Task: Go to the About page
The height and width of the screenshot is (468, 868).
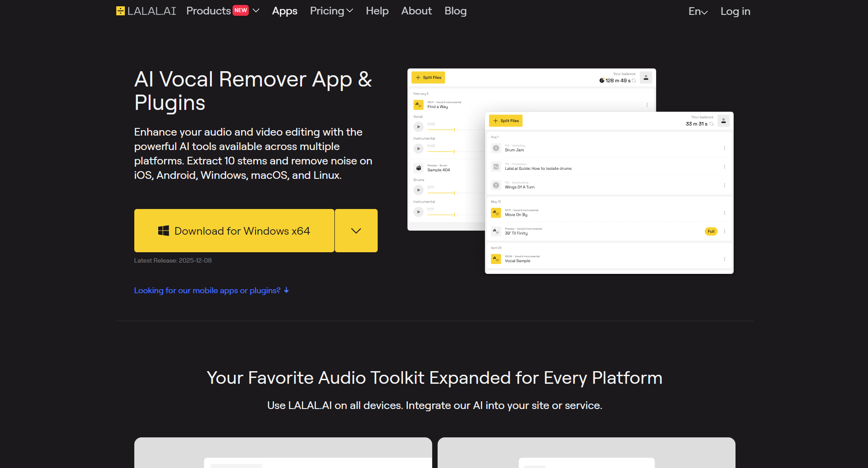Action: click(x=416, y=11)
